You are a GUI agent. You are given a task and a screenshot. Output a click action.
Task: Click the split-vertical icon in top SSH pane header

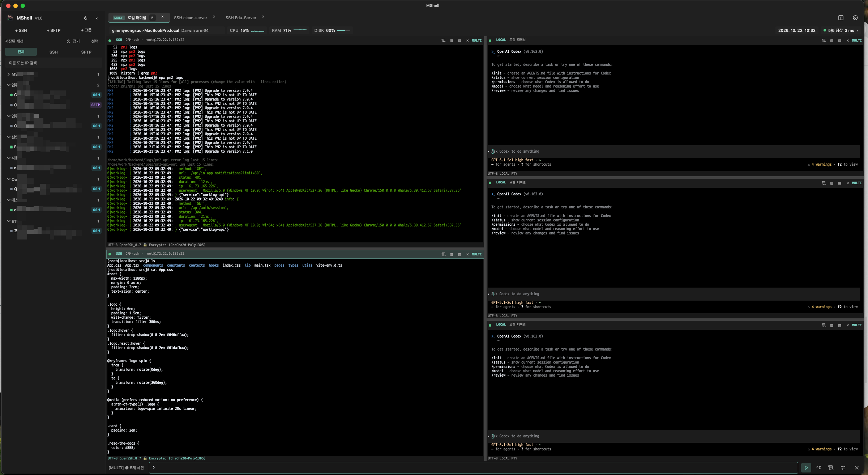(452, 41)
